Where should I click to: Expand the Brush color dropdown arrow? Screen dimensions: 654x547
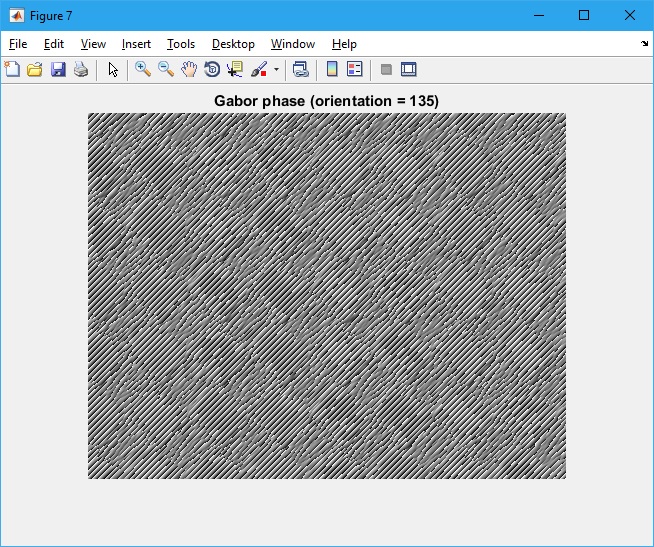tap(276, 70)
